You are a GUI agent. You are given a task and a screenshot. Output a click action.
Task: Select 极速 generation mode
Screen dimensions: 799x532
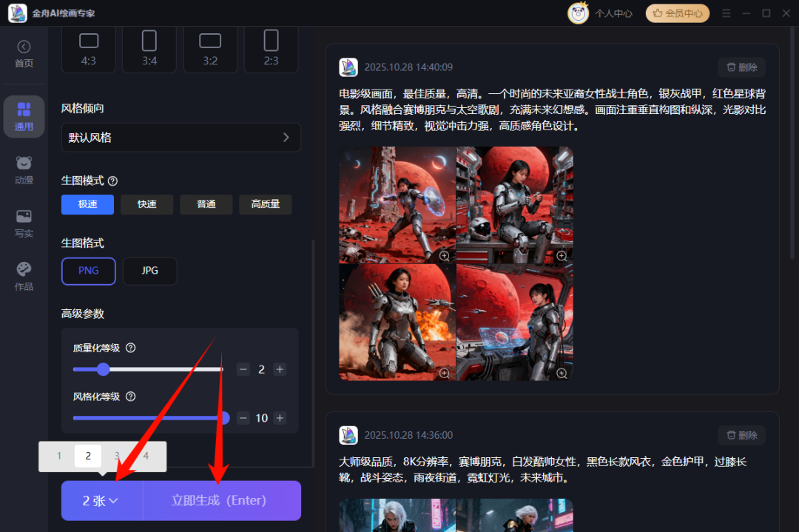tap(87, 204)
